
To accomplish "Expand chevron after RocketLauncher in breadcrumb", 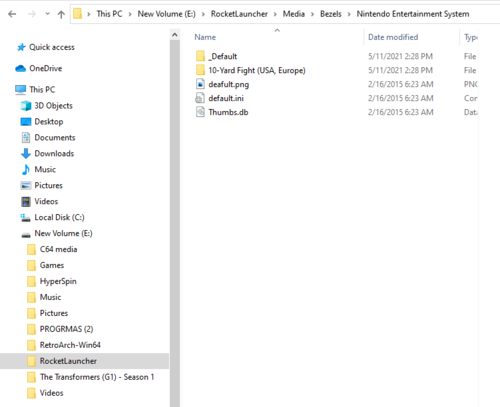I will pyautogui.click(x=275, y=14).
